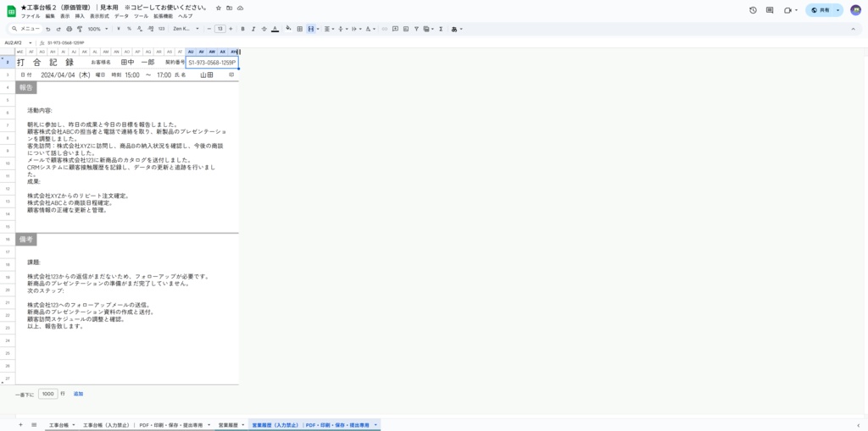The width and height of the screenshot is (868, 431).
Task: Open the 拡張機能 menu
Action: [x=163, y=16]
